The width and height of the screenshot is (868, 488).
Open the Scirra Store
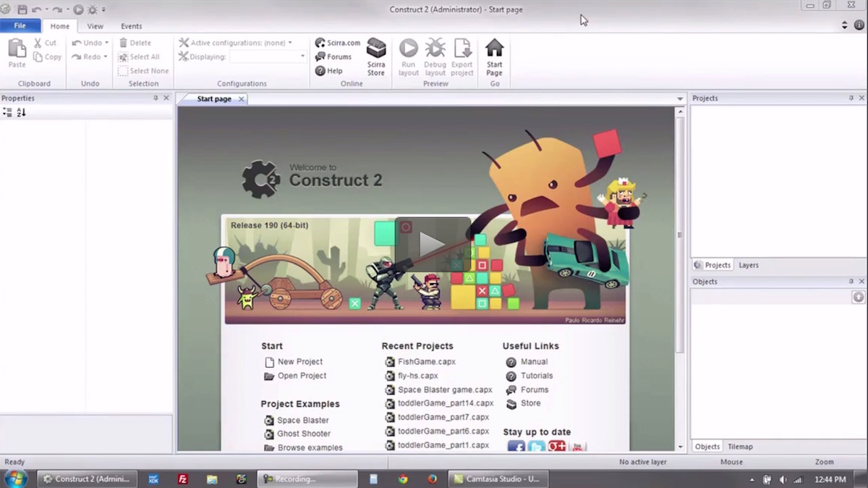point(376,56)
